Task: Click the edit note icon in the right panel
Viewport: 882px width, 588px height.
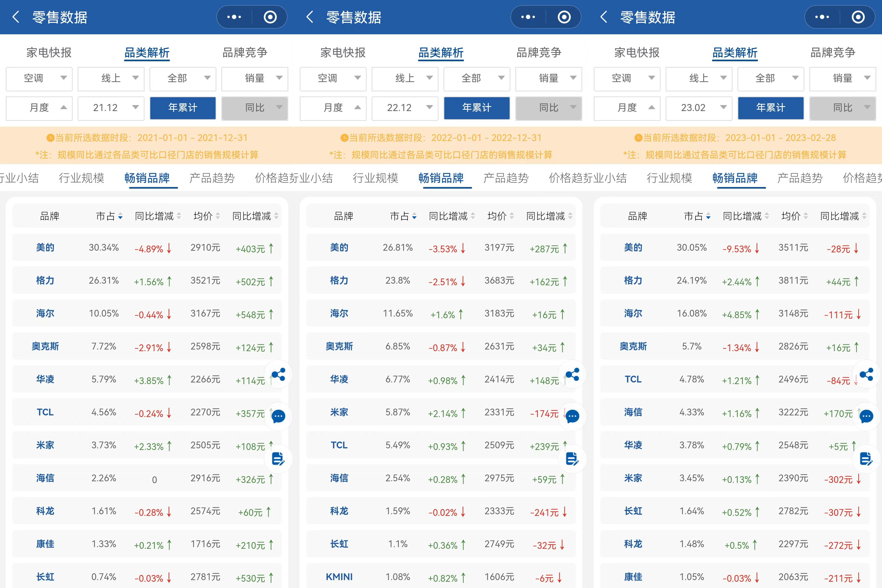Action: click(866, 458)
